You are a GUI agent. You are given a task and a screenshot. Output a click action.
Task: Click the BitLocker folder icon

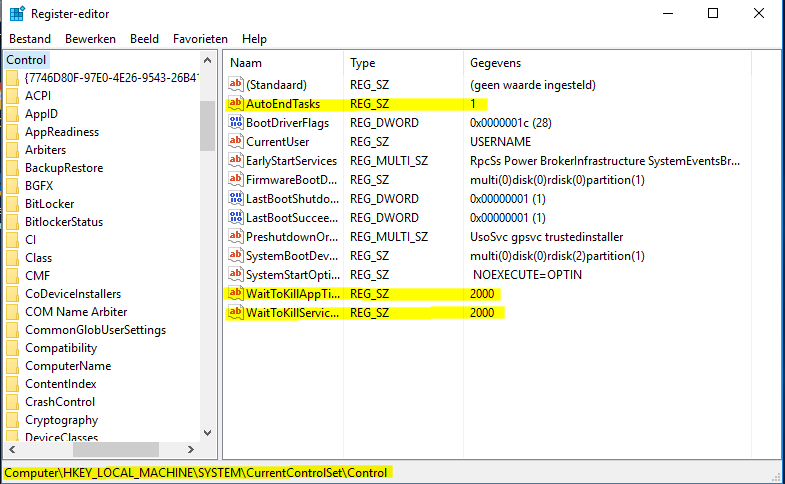12,204
